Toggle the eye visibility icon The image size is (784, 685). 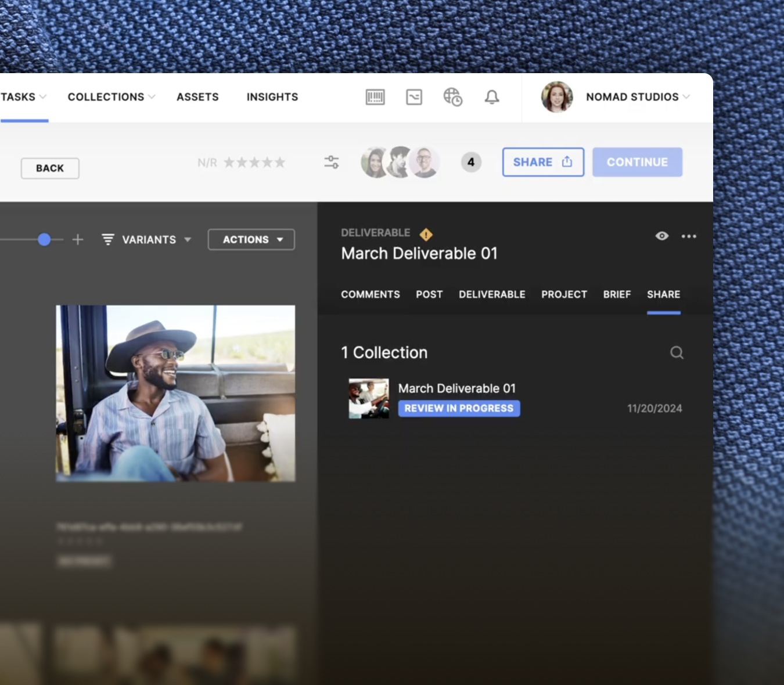[662, 236]
